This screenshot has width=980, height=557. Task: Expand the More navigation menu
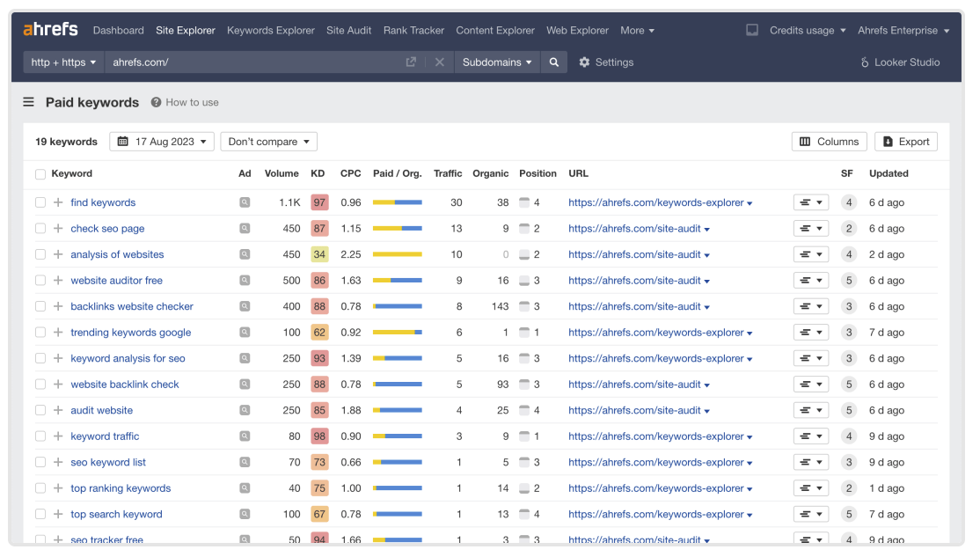pos(637,30)
